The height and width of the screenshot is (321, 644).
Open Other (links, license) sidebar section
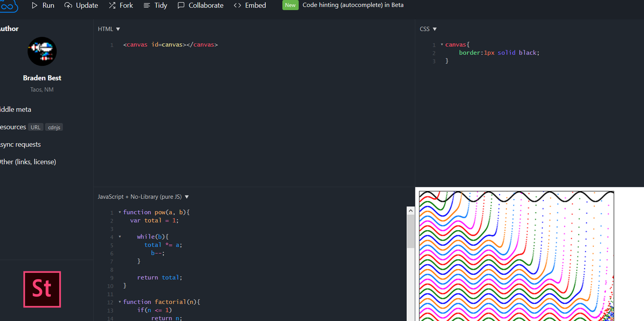28,162
